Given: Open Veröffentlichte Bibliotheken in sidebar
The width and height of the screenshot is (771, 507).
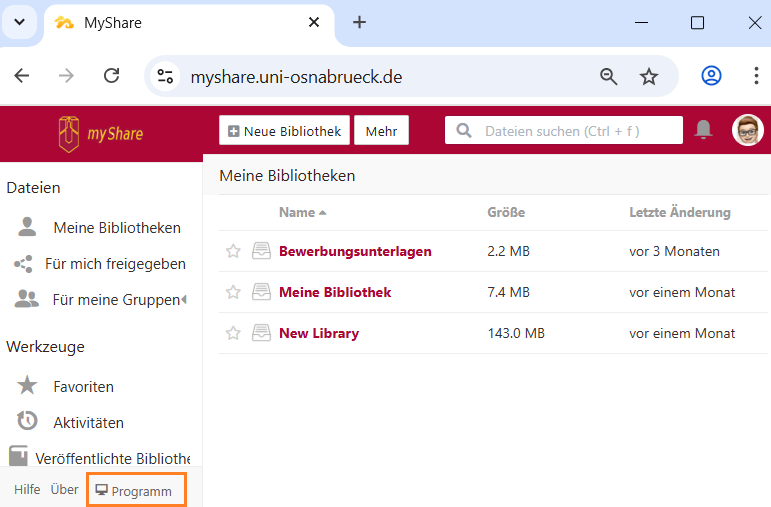Looking at the screenshot, I should (112, 458).
